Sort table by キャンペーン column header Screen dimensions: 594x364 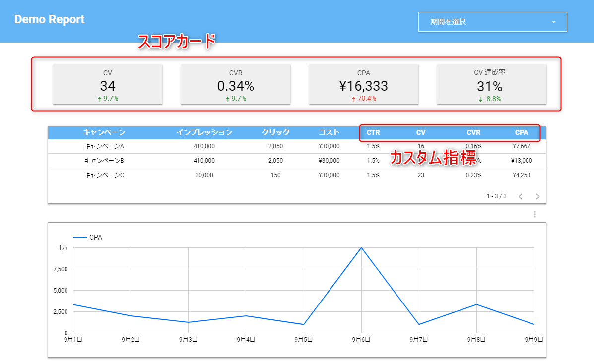pyautogui.click(x=104, y=132)
